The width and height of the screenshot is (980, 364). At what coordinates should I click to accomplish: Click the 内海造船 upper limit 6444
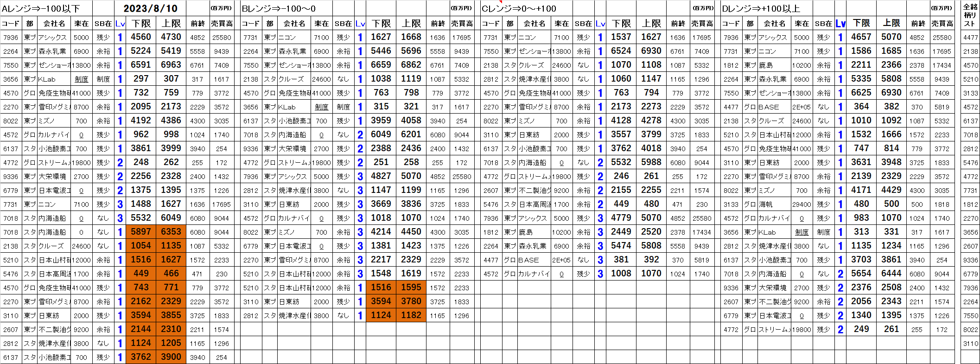[x=891, y=274]
